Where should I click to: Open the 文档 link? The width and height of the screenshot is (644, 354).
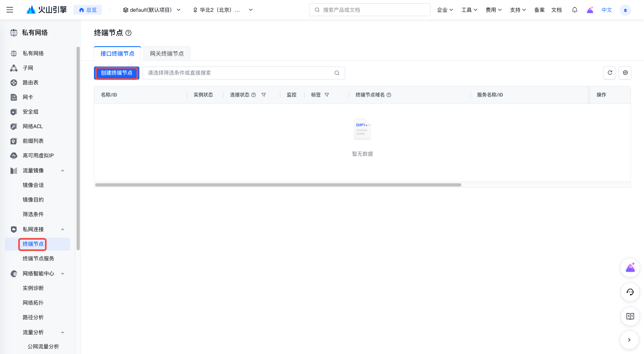point(557,10)
